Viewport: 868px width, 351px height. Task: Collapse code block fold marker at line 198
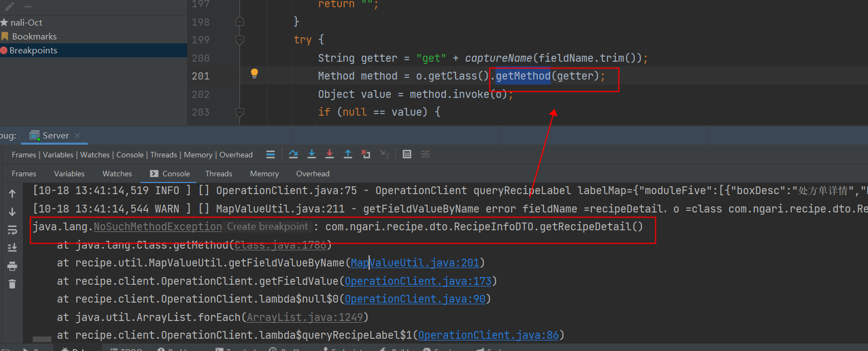point(239,22)
